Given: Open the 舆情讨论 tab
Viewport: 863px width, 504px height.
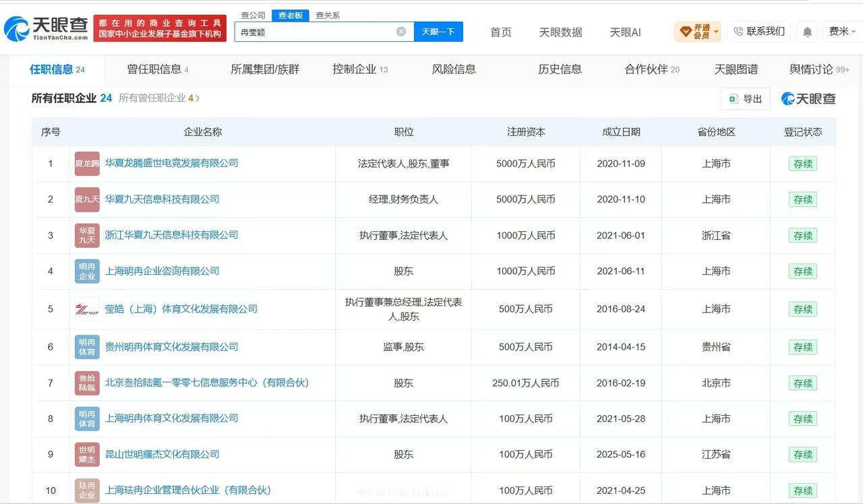Looking at the screenshot, I should click(819, 69).
